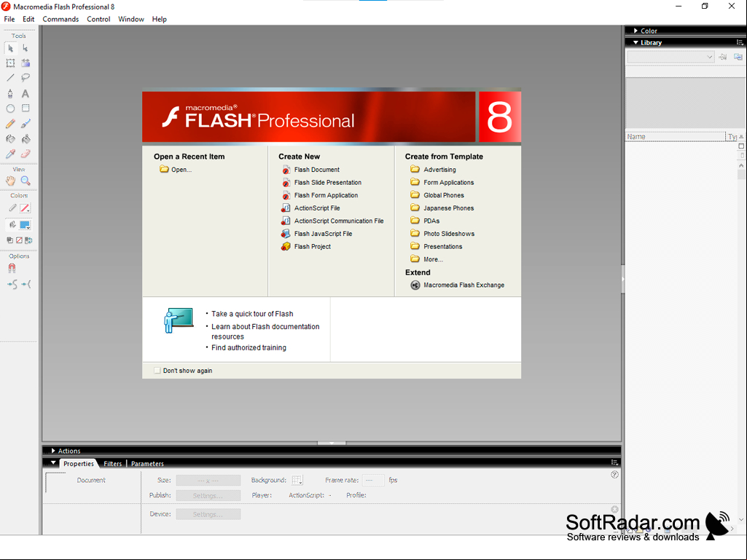Select the Free Transform tool

tap(10, 63)
